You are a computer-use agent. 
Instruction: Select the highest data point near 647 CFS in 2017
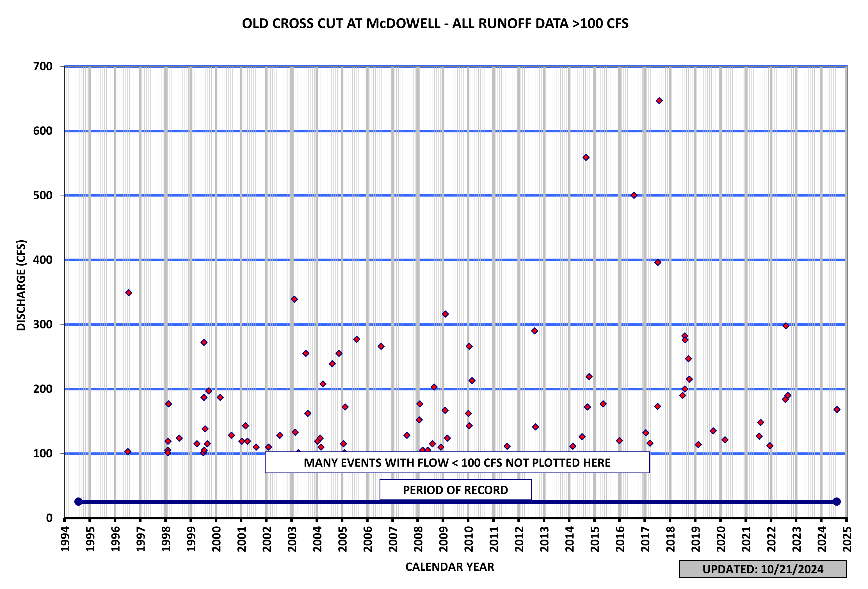click(659, 101)
